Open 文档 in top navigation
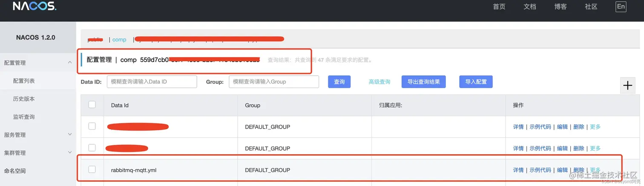This screenshot has width=644, height=186. (530, 6)
